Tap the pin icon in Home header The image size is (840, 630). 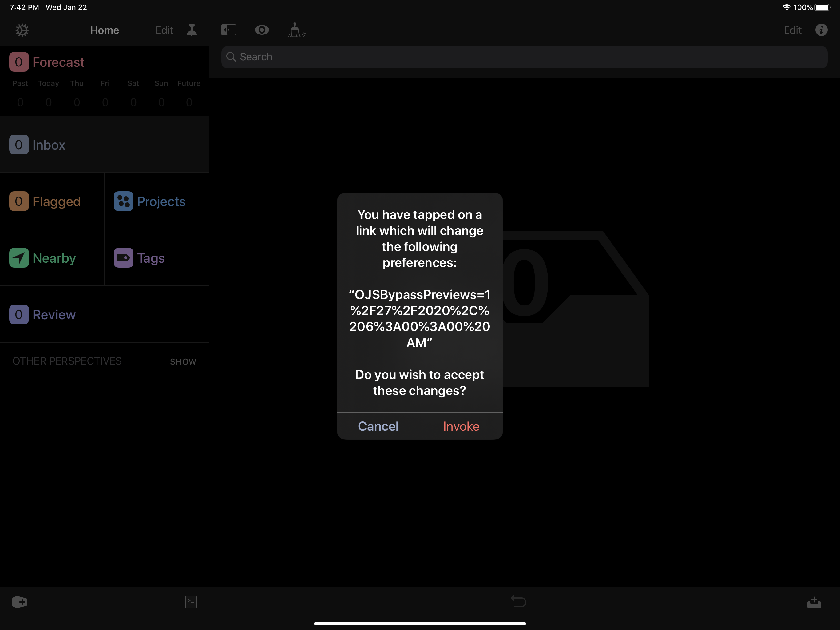point(192,30)
